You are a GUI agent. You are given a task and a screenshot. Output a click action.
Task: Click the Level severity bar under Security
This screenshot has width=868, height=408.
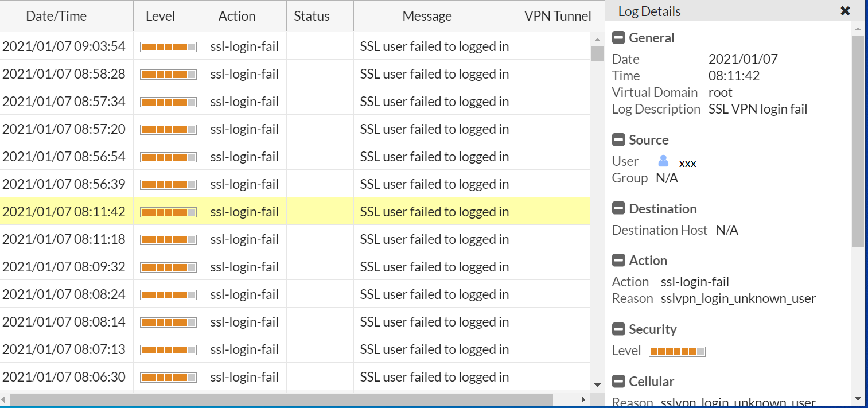pos(677,351)
